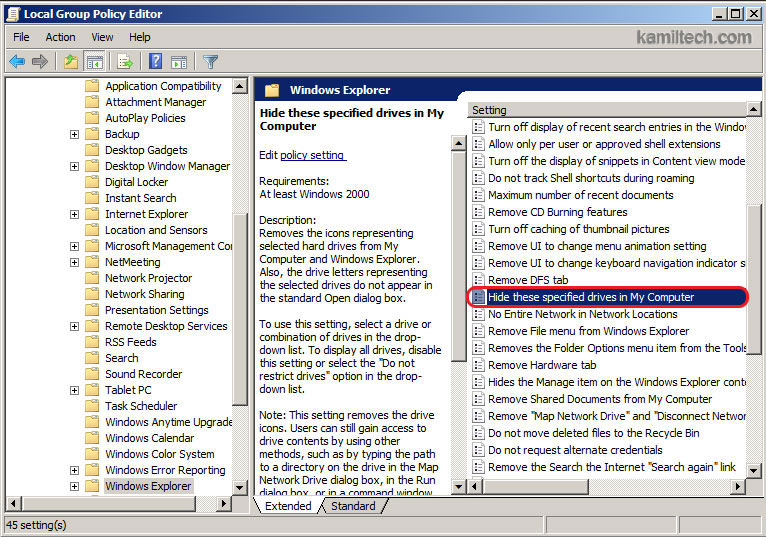766x537 pixels.
Task: Click the Setting column header
Action: tap(606, 110)
